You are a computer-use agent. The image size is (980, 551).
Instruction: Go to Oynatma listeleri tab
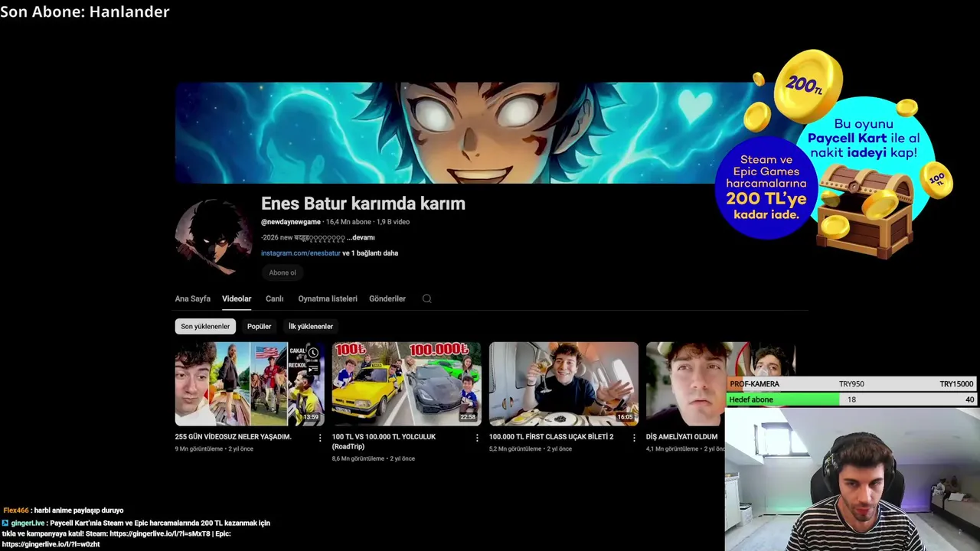coord(328,298)
